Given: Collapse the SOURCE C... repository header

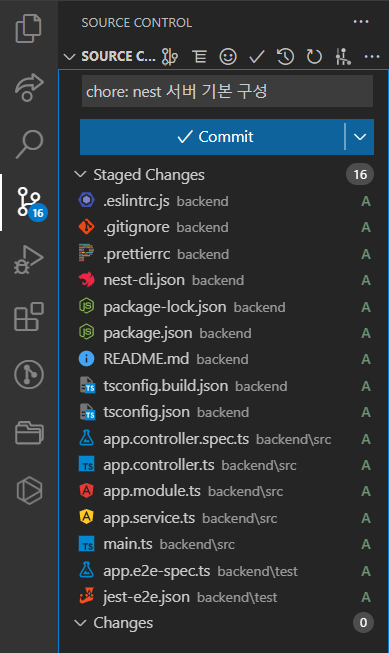Looking at the screenshot, I should (x=69, y=56).
